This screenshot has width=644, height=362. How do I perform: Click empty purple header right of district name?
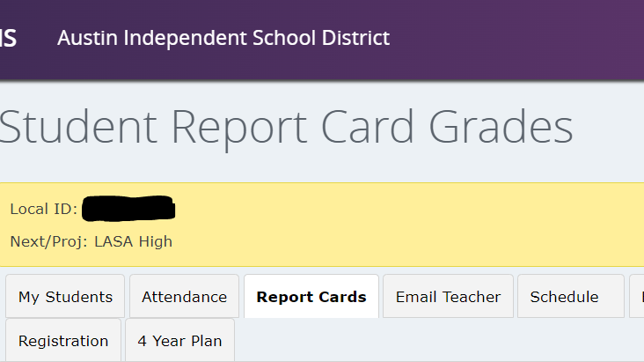coord(519,38)
